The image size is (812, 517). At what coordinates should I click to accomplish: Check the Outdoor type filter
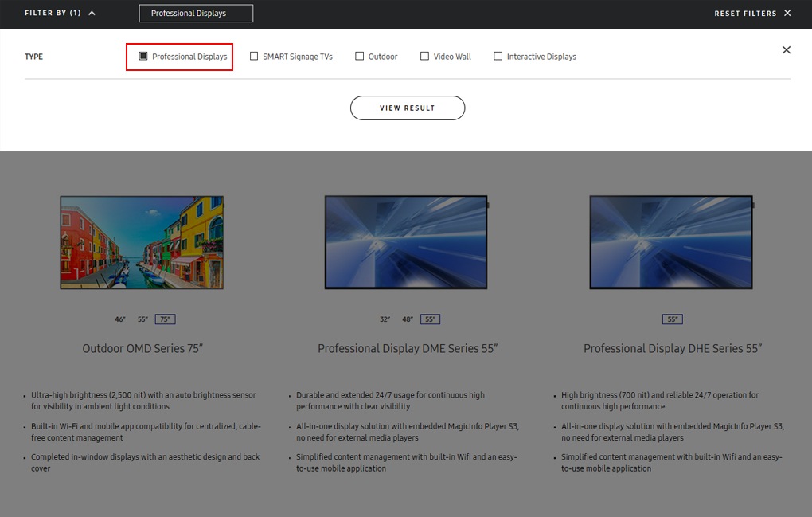pyautogui.click(x=359, y=56)
